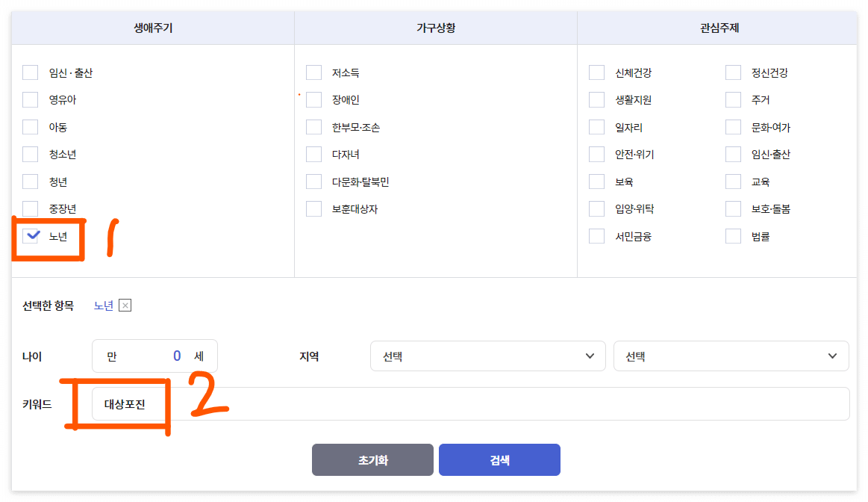Expand the second 선택 region dropdown
The height and width of the screenshot is (502, 868).
click(x=730, y=356)
